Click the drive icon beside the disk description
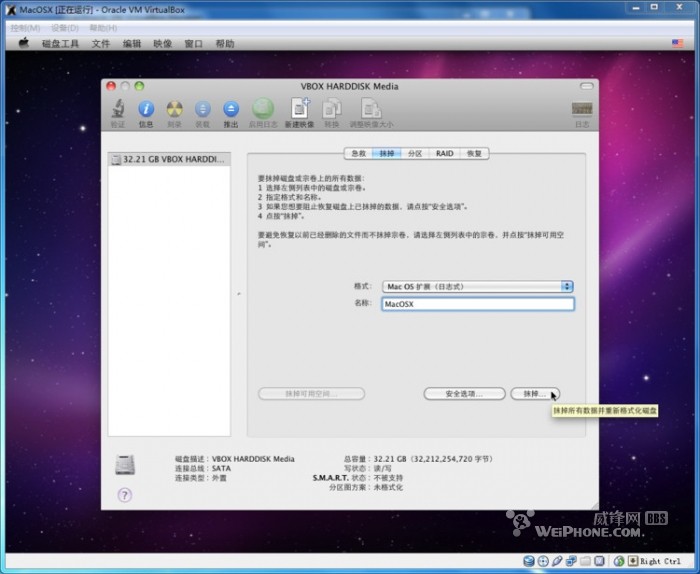The width and height of the screenshot is (700, 574). [x=125, y=465]
